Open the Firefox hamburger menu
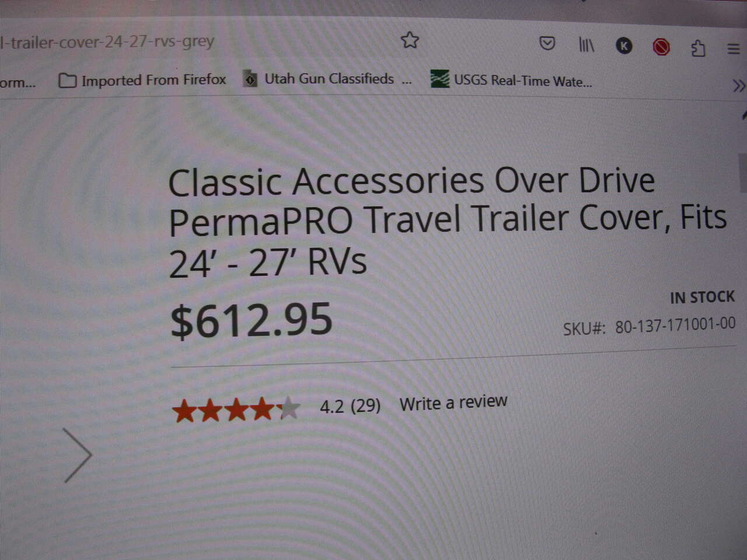The width and height of the screenshot is (747, 560). pyautogui.click(x=734, y=49)
